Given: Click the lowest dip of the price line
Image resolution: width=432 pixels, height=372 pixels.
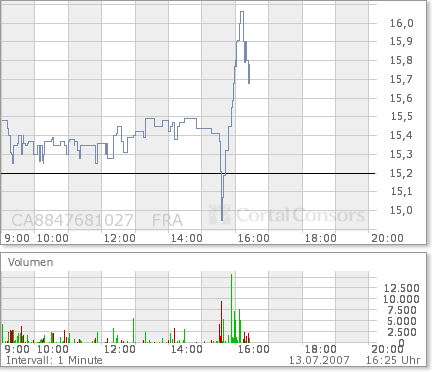Looking at the screenshot, I should click(222, 219).
